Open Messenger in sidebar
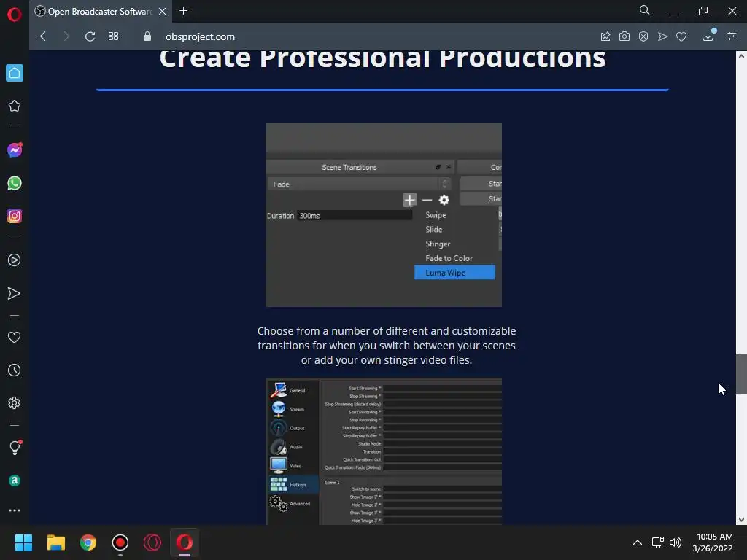Screen dimensions: 747x560 click(x=15, y=150)
